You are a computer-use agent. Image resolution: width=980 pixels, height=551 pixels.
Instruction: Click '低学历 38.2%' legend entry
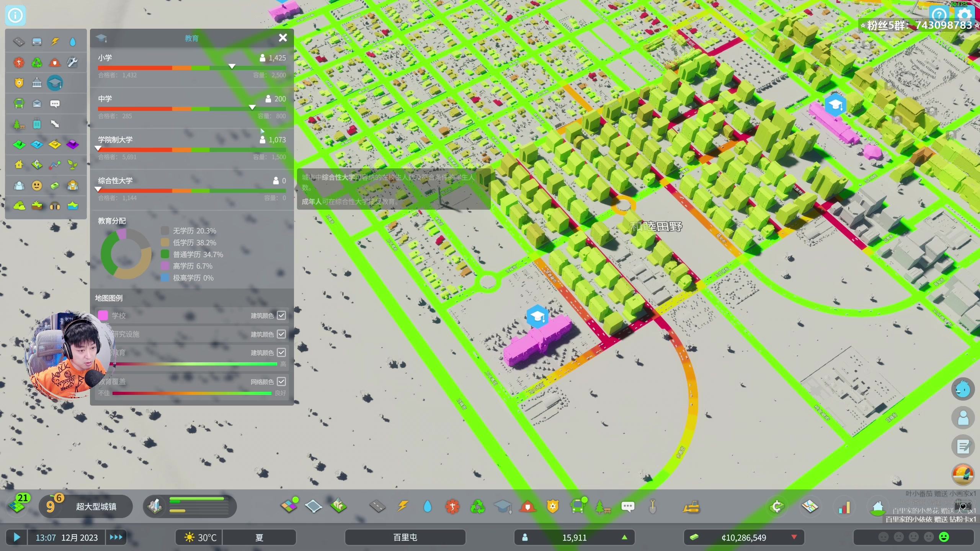click(189, 243)
